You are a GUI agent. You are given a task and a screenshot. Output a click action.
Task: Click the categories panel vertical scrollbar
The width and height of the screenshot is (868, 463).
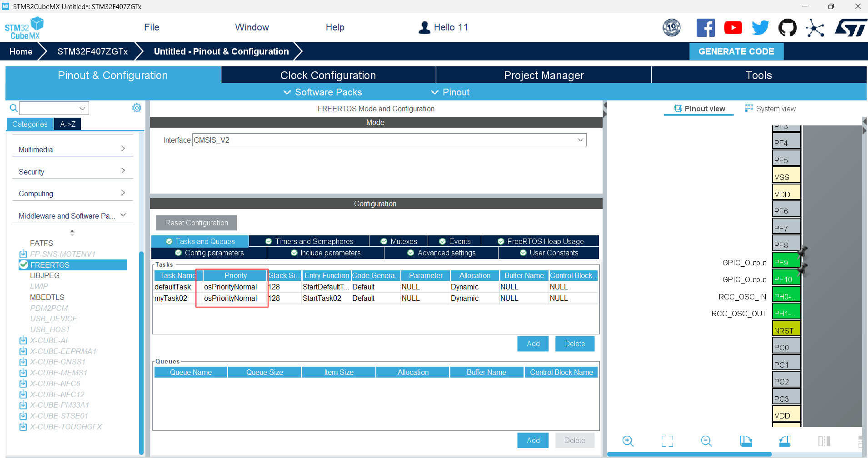point(141,353)
